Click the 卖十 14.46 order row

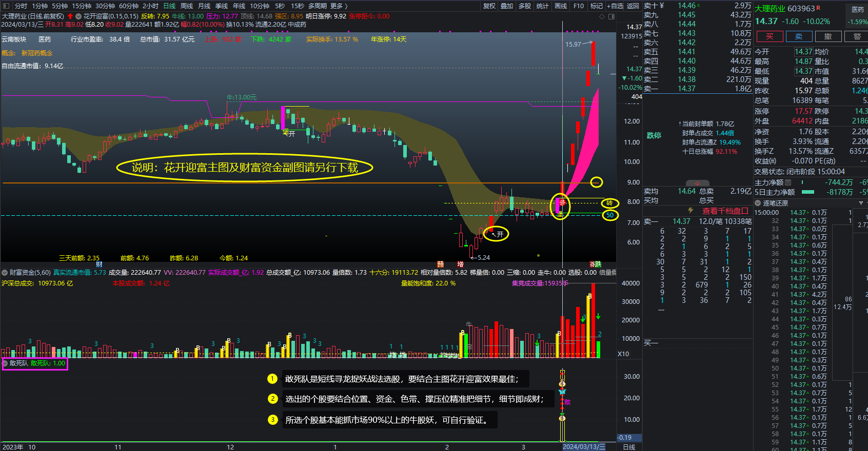[x=698, y=6]
